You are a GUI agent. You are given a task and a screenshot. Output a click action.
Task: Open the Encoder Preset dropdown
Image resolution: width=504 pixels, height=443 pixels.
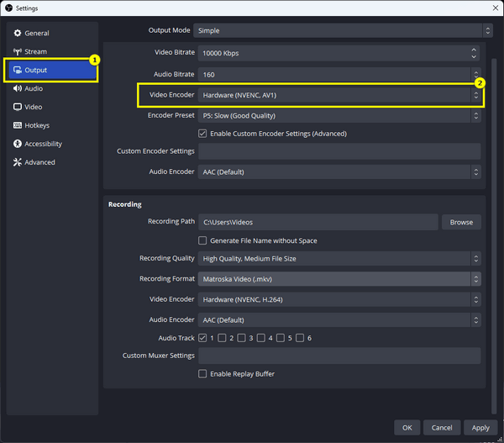[x=339, y=116]
